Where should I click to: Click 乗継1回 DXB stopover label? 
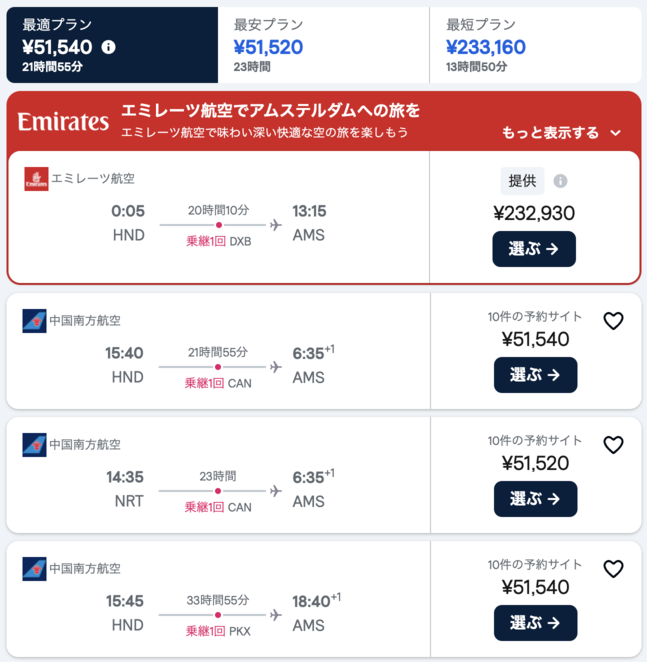point(218,241)
